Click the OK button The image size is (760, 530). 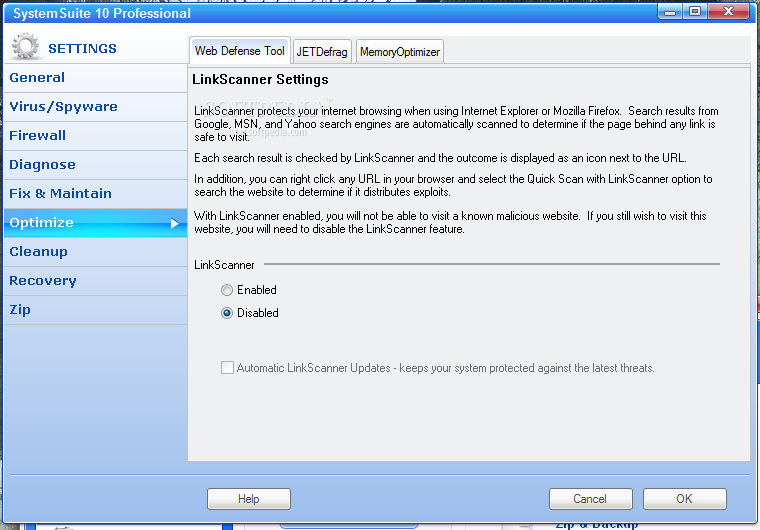[684, 499]
